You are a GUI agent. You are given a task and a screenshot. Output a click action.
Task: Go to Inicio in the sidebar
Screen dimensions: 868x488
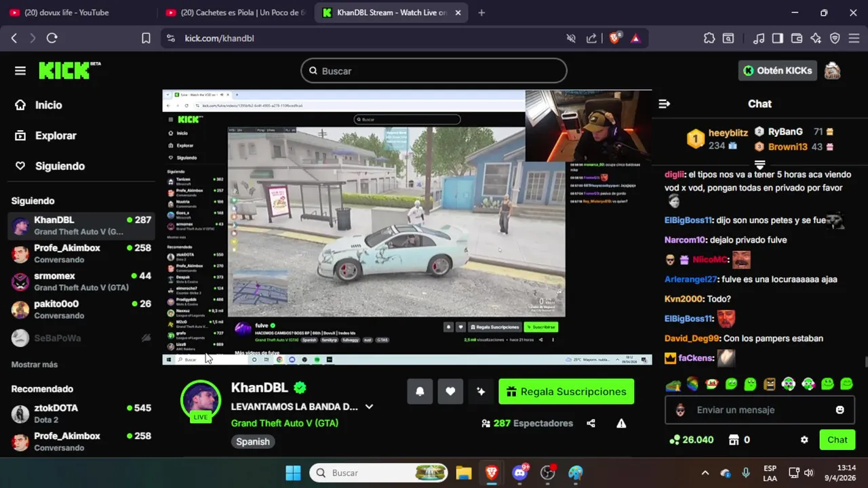pos(39,105)
